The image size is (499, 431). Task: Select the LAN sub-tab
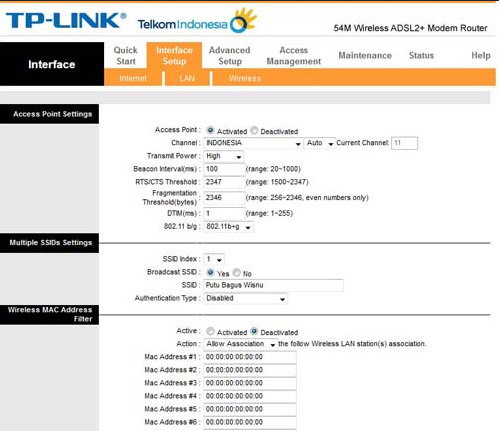tap(187, 78)
